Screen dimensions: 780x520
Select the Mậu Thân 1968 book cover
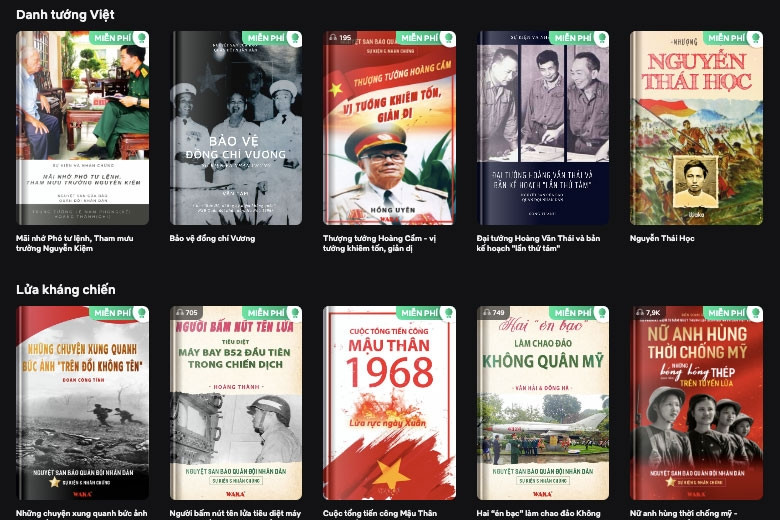(x=389, y=403)
